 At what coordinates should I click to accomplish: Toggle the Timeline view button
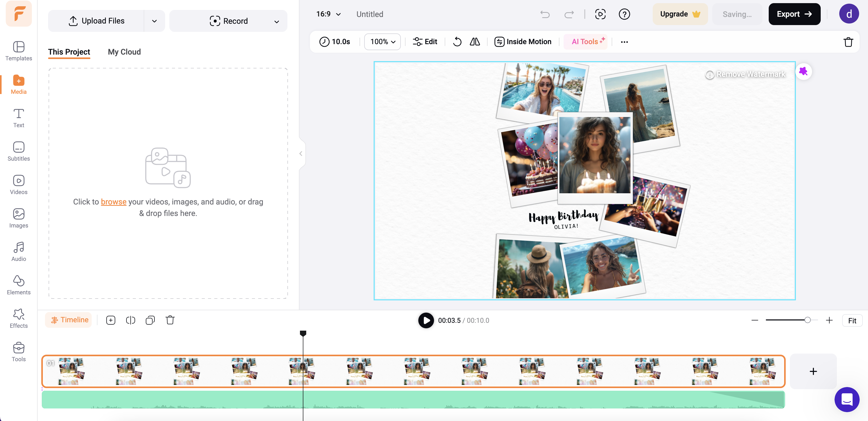69,320
